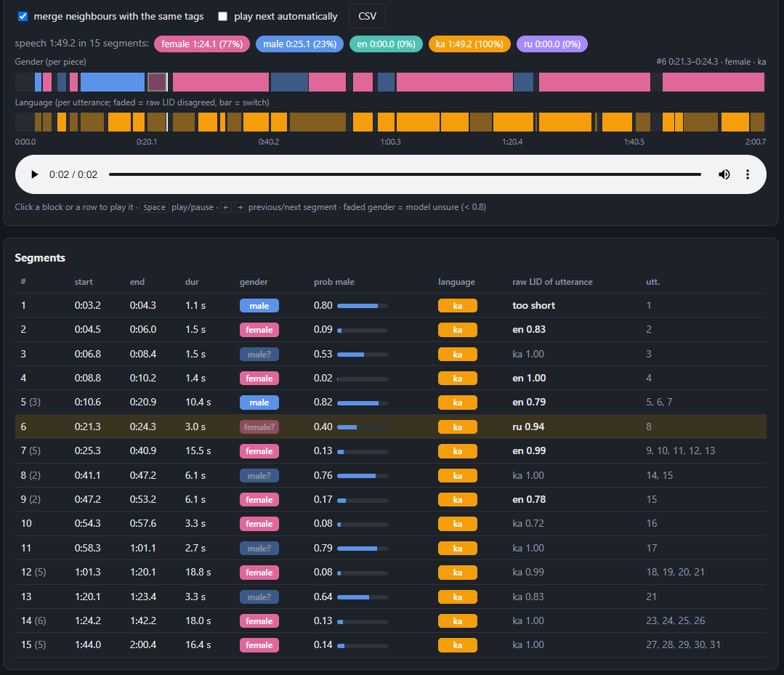Click the 'ka 0.72' raw LID cell
The width and height of the screenshot is (784, 675).
point(528,523)
